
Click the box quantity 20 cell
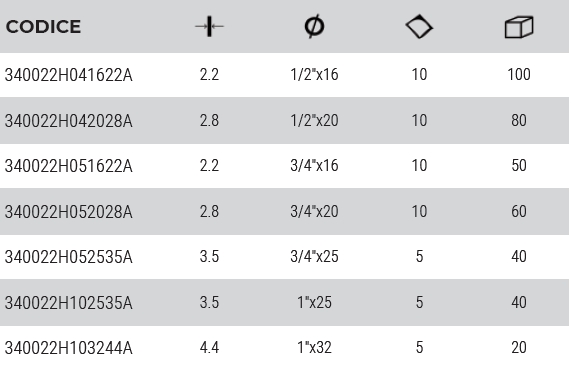519,347
